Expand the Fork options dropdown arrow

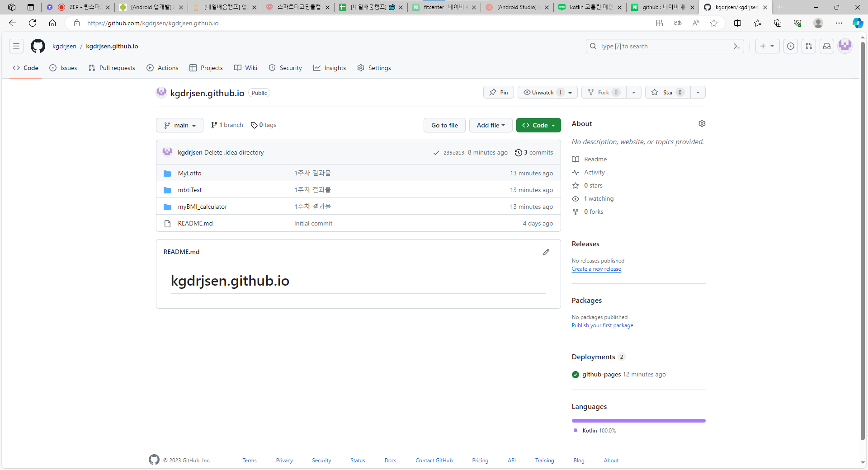point(634,92)
